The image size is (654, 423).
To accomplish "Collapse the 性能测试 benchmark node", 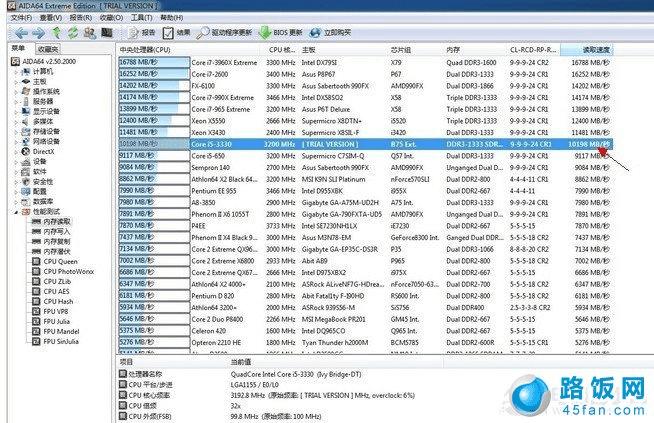I will point(17,212).
